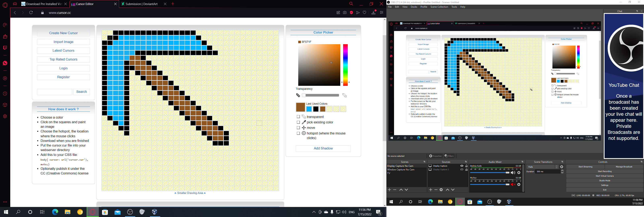
Task: Switch to Submission | DeviantArt tab
Action: (x=141, y=4)
